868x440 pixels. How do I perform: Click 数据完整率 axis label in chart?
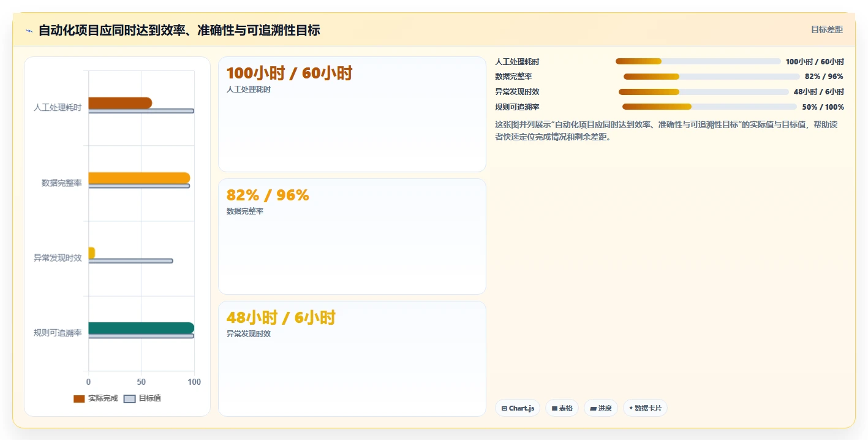coord(61,183)
